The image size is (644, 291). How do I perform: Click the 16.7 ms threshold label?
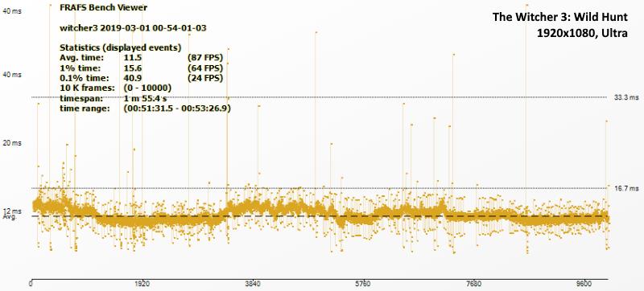(627, 189)
